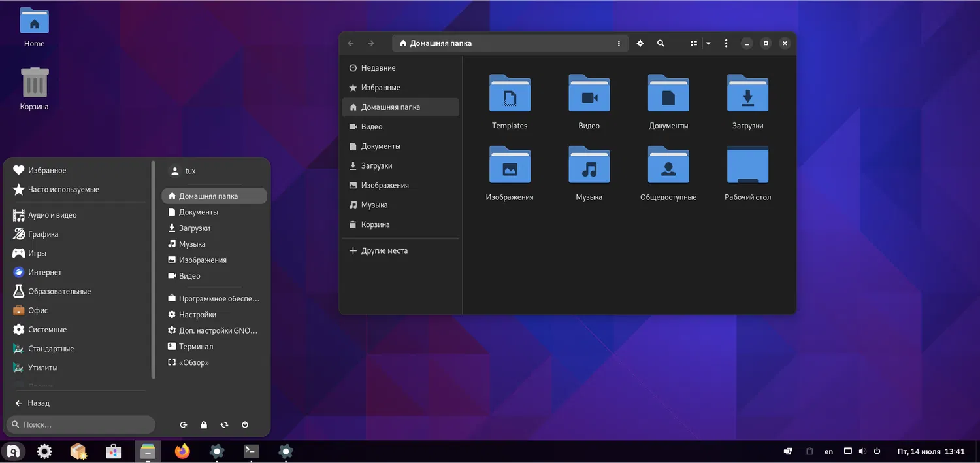
Task: Open the Templates folder
Action: (x=510, y=94)
